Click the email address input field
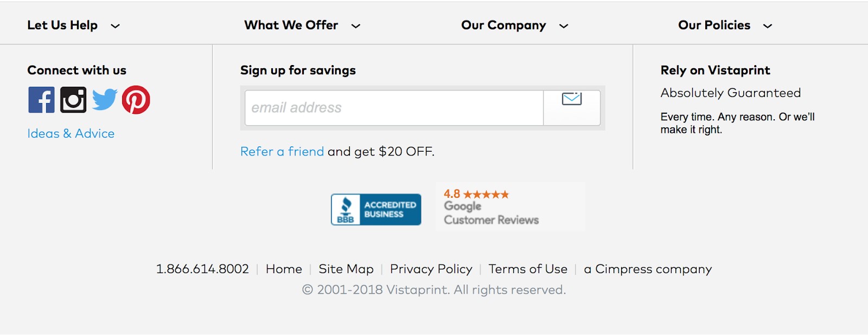 click(394, 108)
